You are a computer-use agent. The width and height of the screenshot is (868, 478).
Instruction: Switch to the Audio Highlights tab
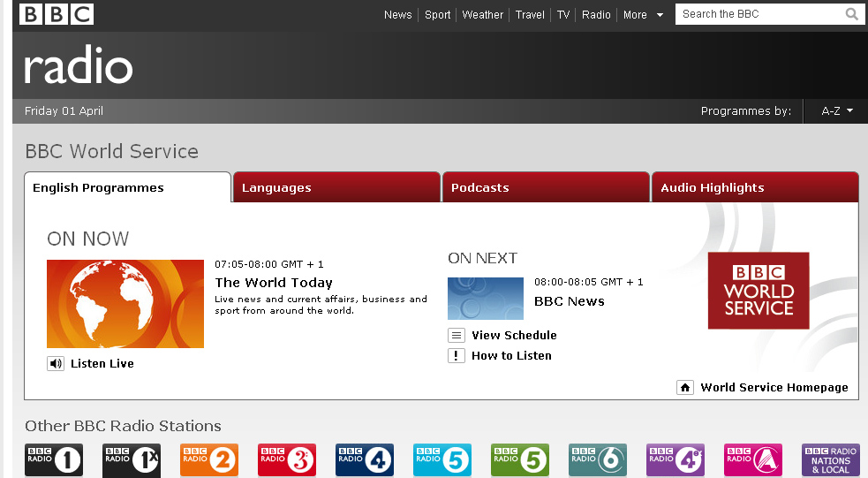pyautogui.click(x=755, y=187)
